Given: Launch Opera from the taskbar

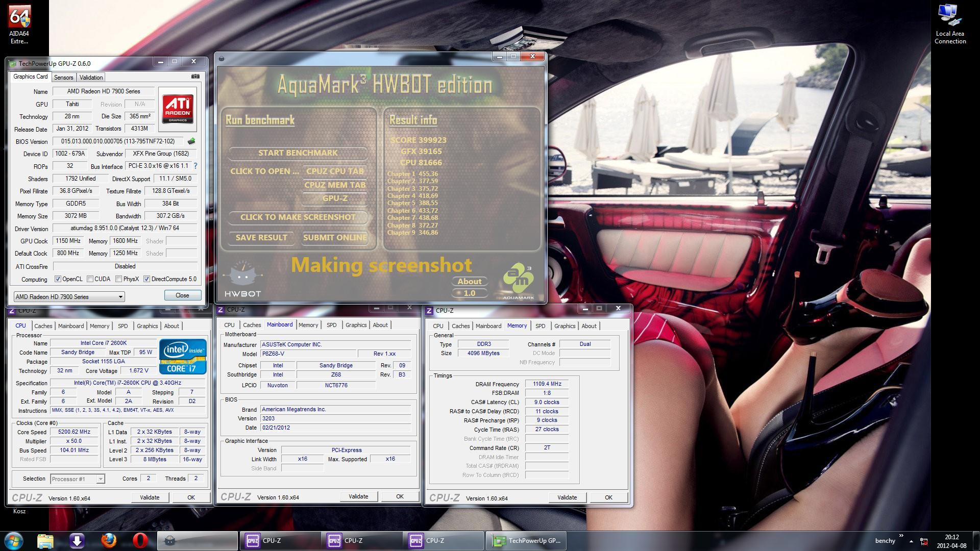Looking at the screenshot, I should [140, 541].
